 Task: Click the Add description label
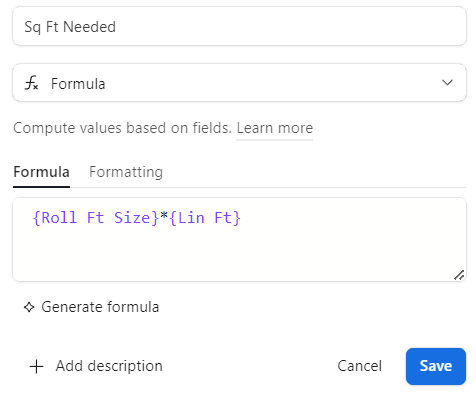click(x=109, y=366)
